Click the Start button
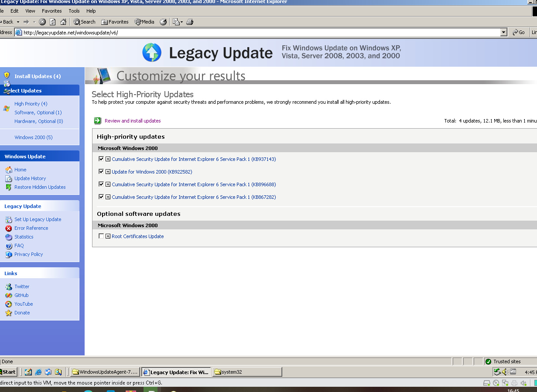537x392 pixels. click(8, 372)
